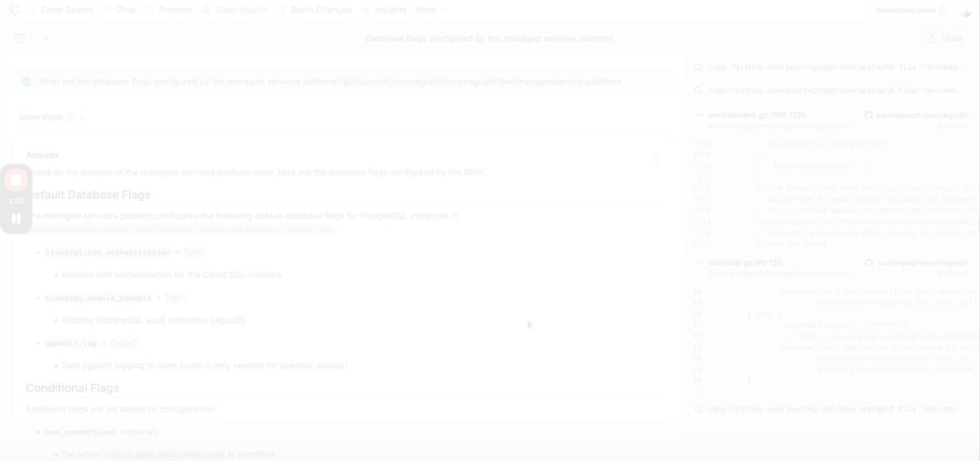The height and width of the screenshot is (461, 980).
Task: Start a new conversation with plus icon
Action: tap(46, 38)
